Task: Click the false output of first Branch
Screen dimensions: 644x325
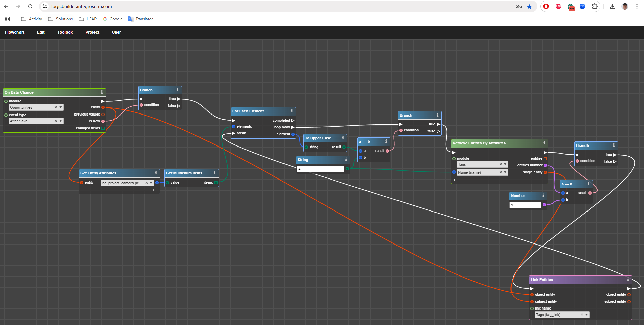Action: coord(179,106)
